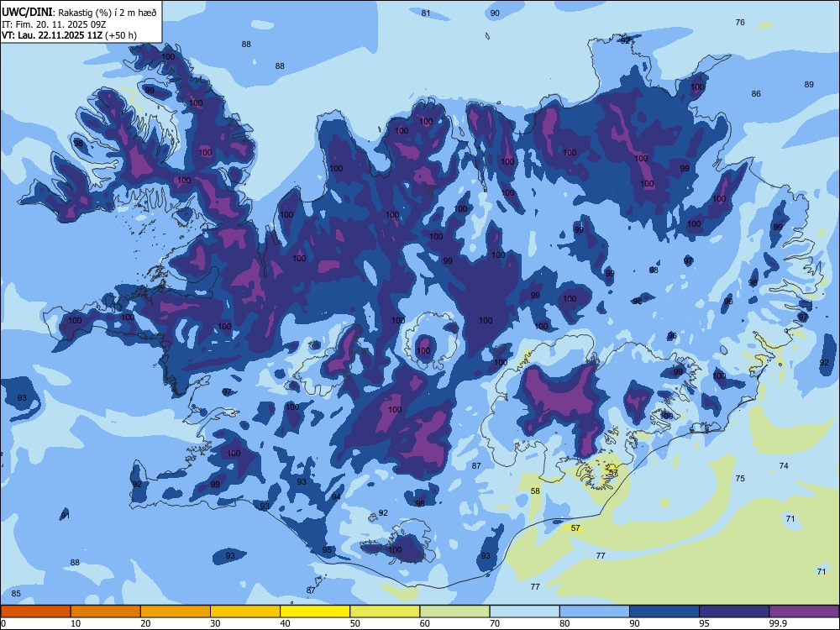Click the purple above-99.9 legend segment
The image size is (840, 630).
(x=804, y=612)
